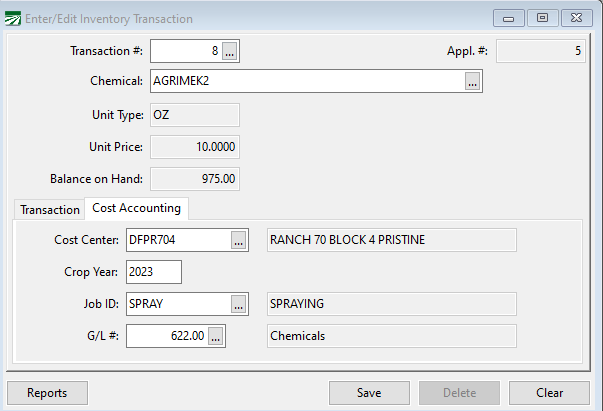
Task: Browse Job ID using the ellipsis button
Action: tap(238, 304)
